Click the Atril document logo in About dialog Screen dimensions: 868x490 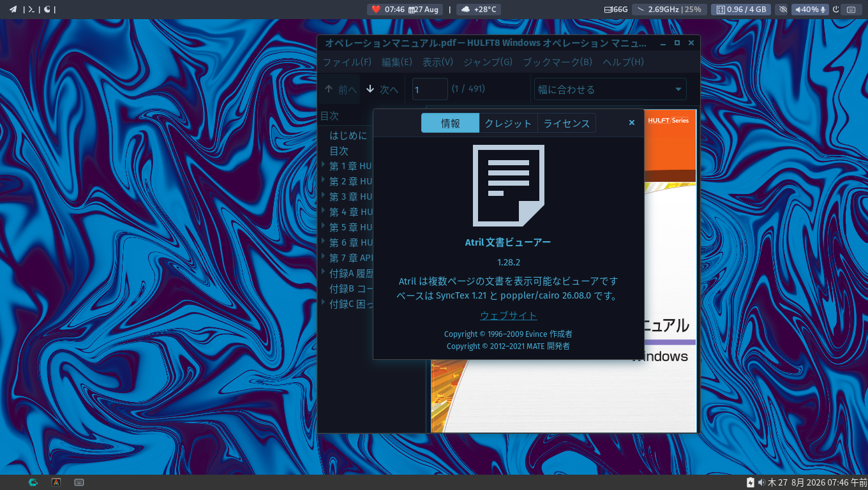click(509, 186)
